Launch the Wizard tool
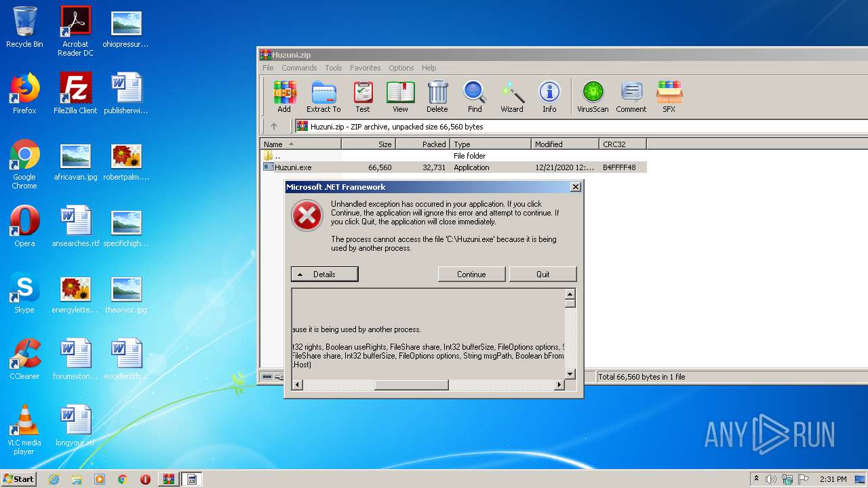Viewport: 868px width, 488px height. [512, 96]
